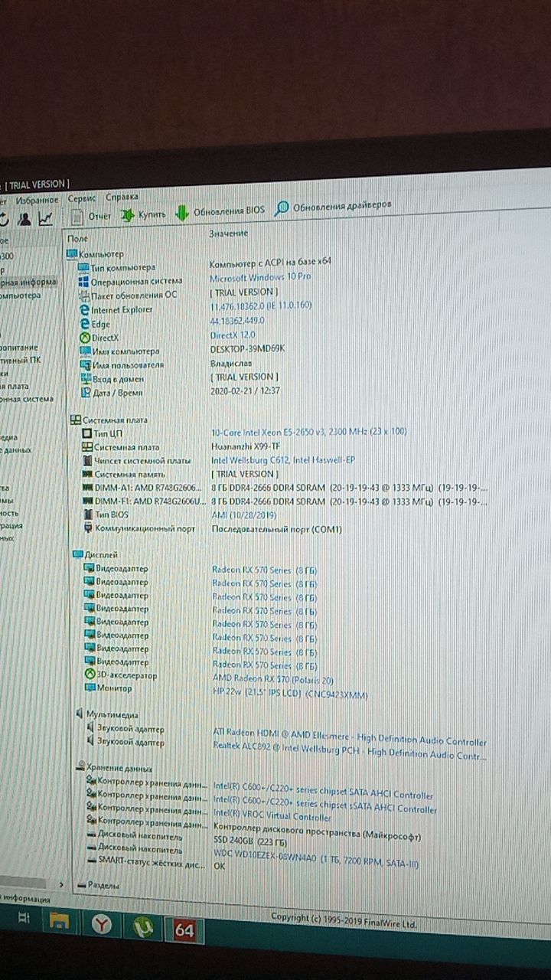Open the 10-Core Intel Xeon E5-2650 v3 link
This screenshot has height=980, width=551.
click(310, 433)
